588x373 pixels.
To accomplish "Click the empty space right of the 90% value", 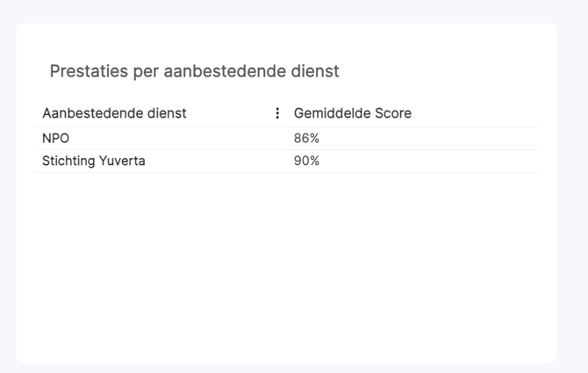I will [428, 161].
